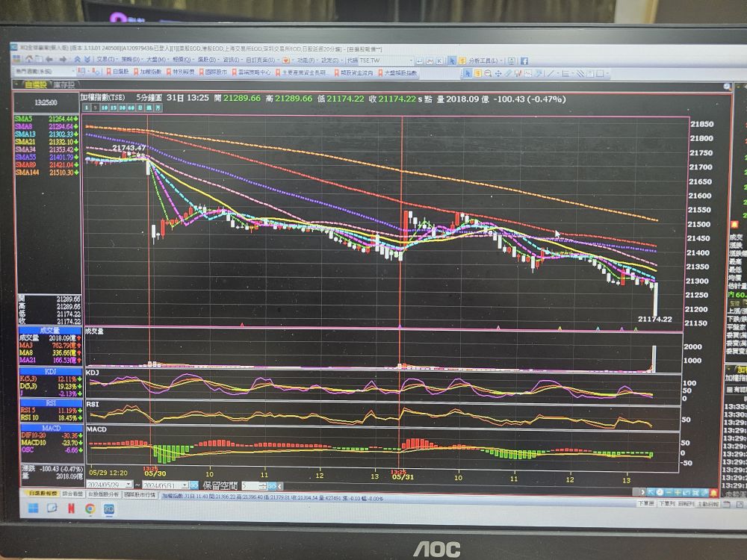Click the double down chevron icon

(x=87, y=60)
